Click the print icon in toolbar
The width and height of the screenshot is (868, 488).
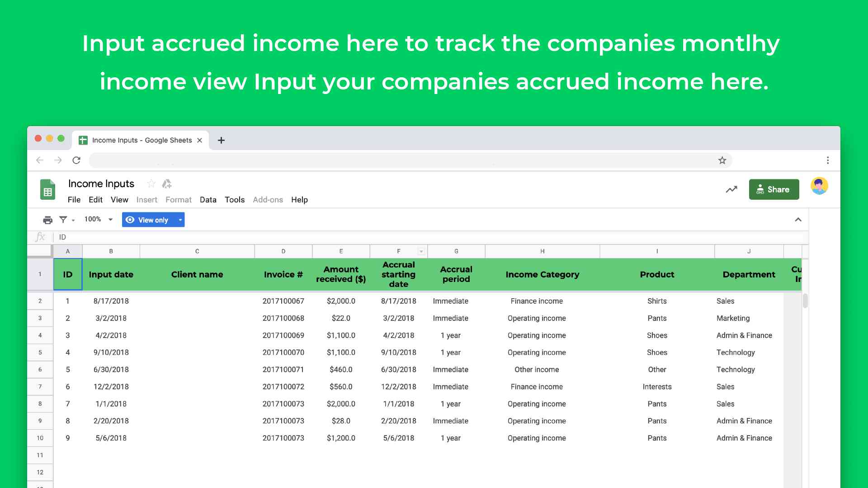47,220
